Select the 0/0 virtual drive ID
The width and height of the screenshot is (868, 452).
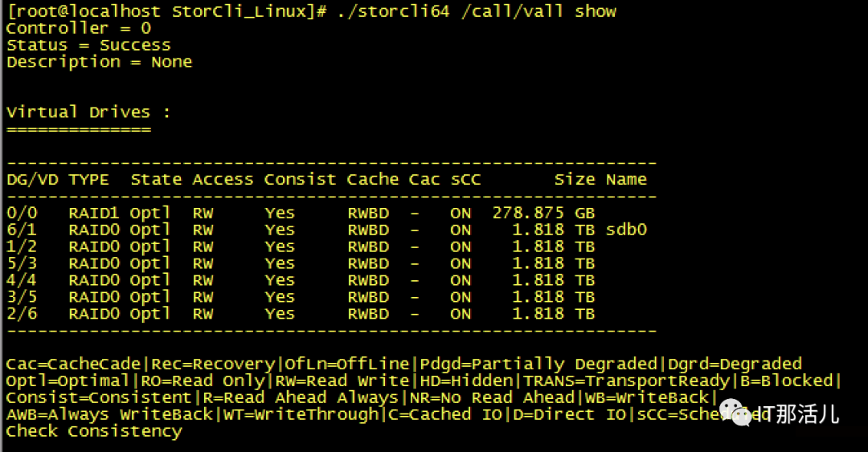(22, 214)
